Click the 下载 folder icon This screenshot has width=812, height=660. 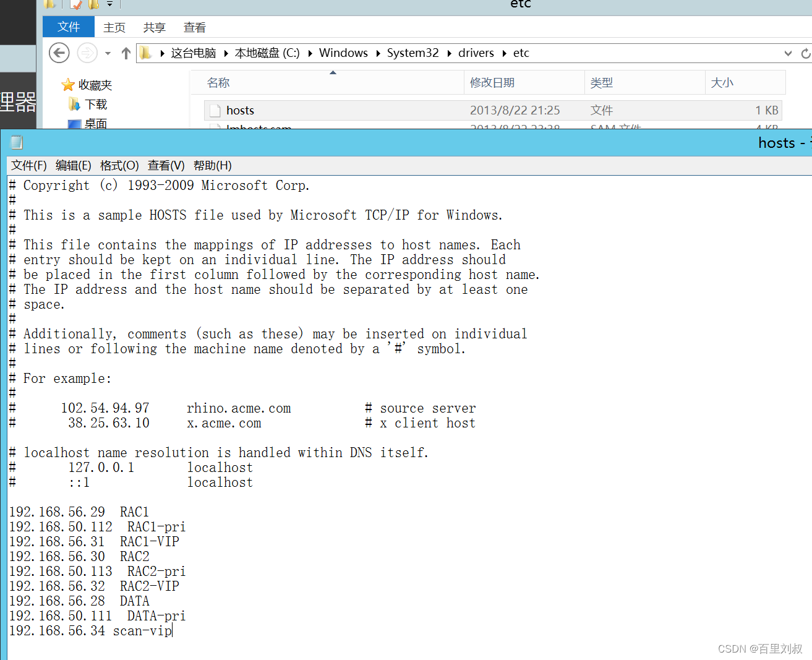(x=74, y=104)
